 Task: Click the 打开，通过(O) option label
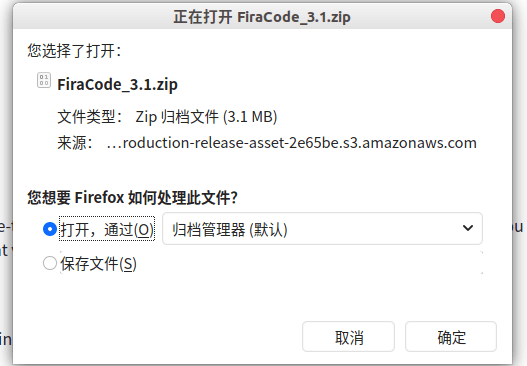click(x=107, y=229)
